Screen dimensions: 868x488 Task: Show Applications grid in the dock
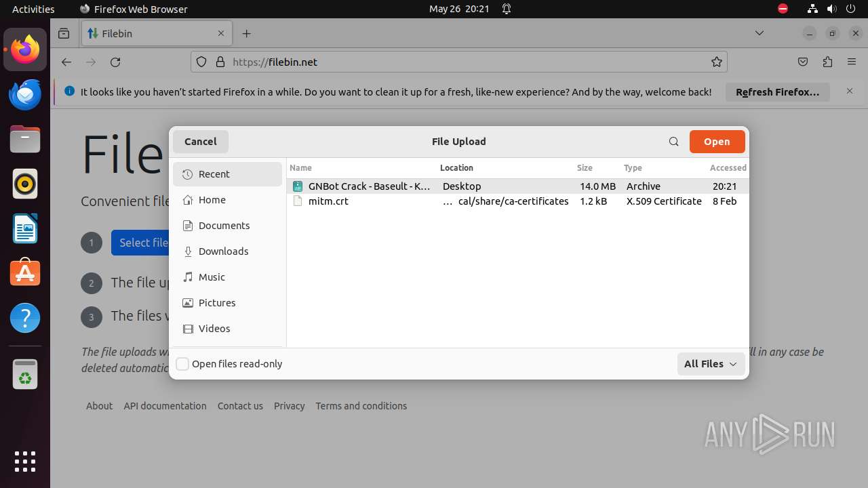tap(25, 462)
